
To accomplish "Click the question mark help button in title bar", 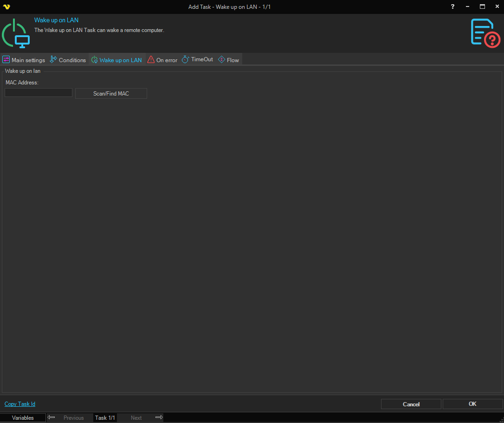I will point(453,6).
